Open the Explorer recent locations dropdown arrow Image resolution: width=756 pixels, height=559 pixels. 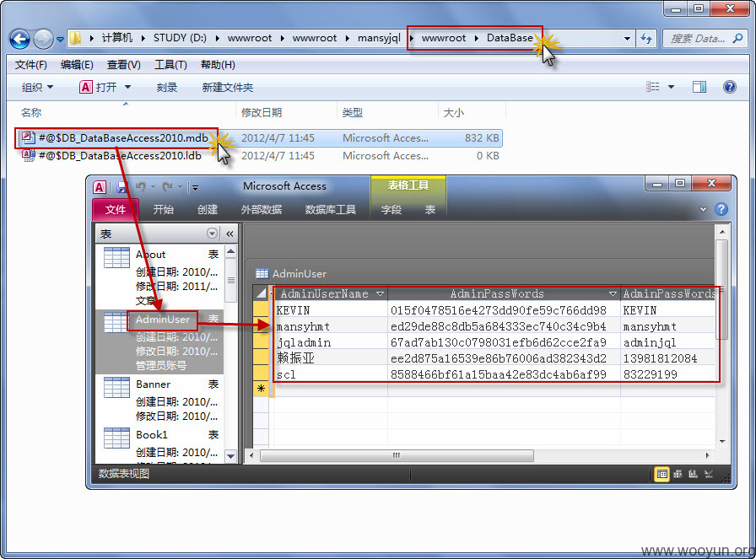(x=60, y=40)
